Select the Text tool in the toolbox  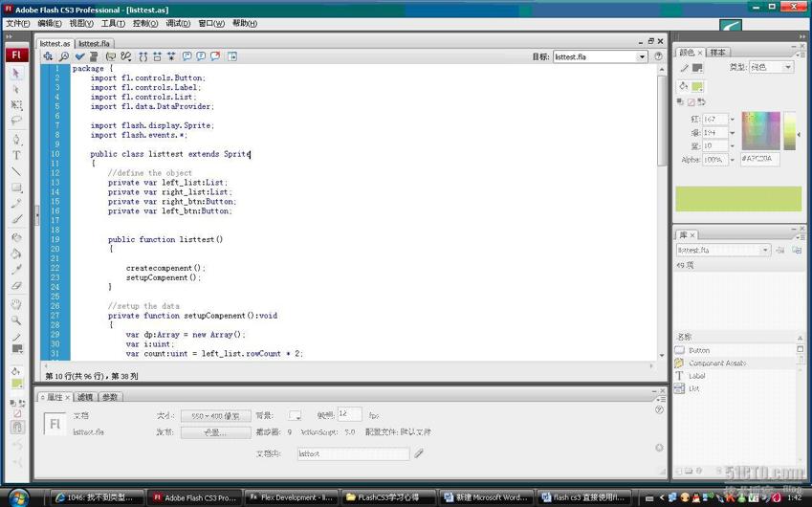tap(16, 155)
